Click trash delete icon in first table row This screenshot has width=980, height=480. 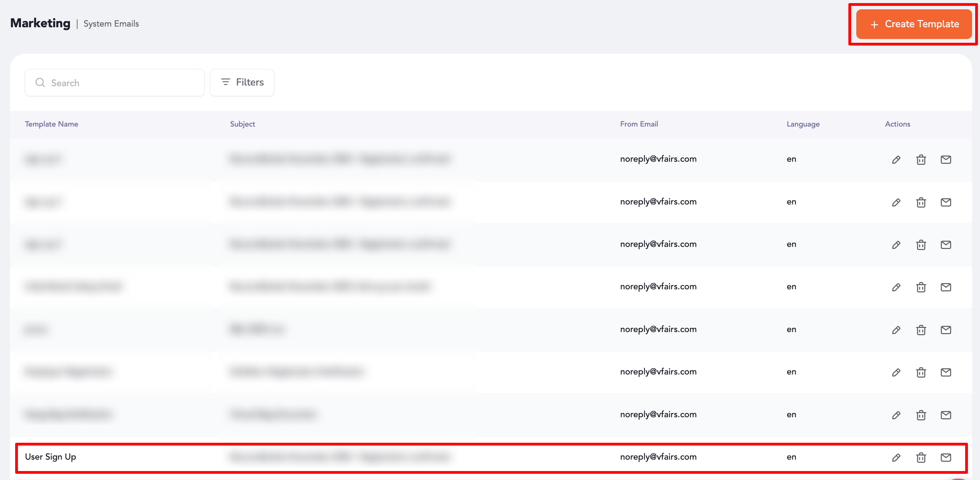921,160
